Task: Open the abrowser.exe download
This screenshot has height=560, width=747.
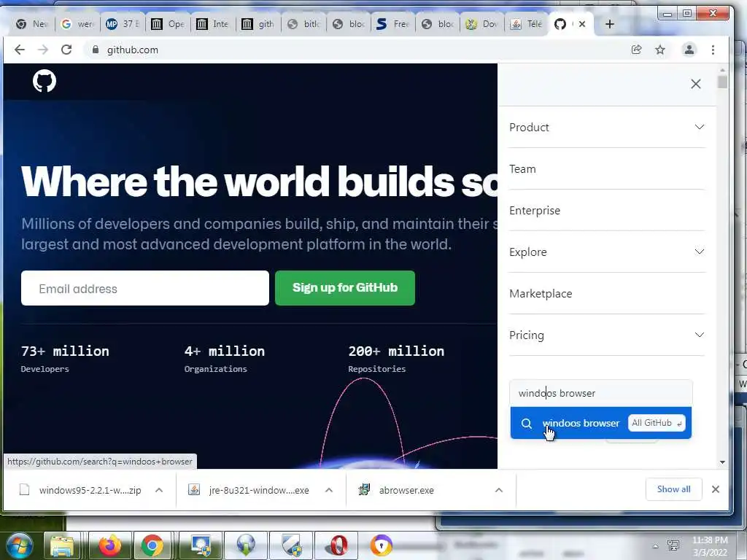Action: [x=406, y=490]
